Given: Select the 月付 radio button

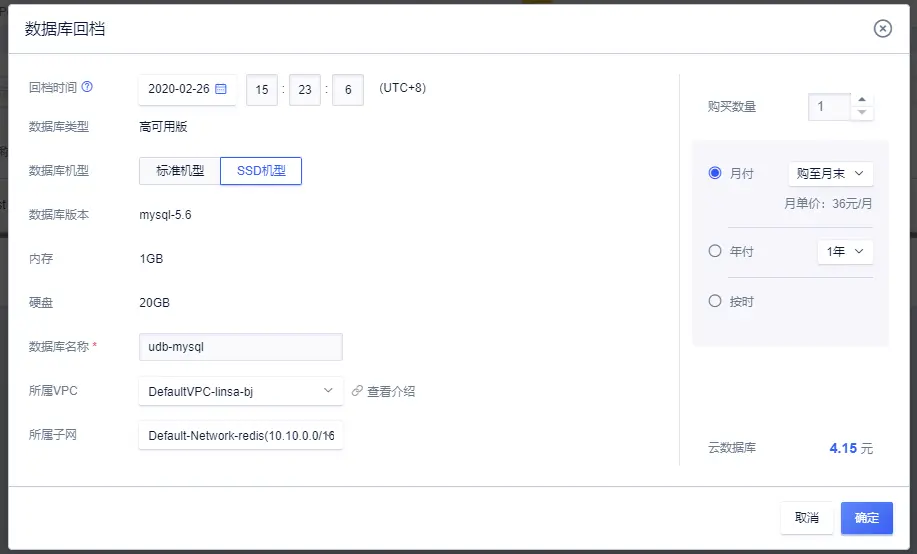Looking at the screenshot, I should point(715,173).
